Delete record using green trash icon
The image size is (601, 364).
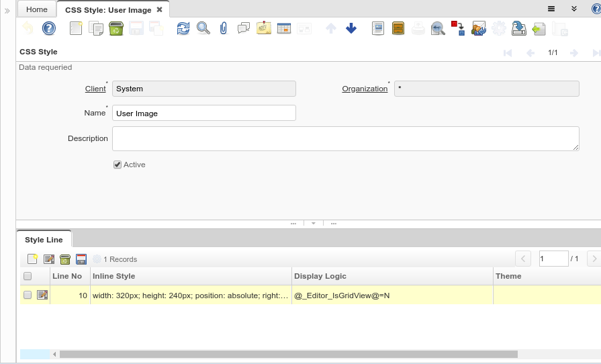tap(115, 28)
